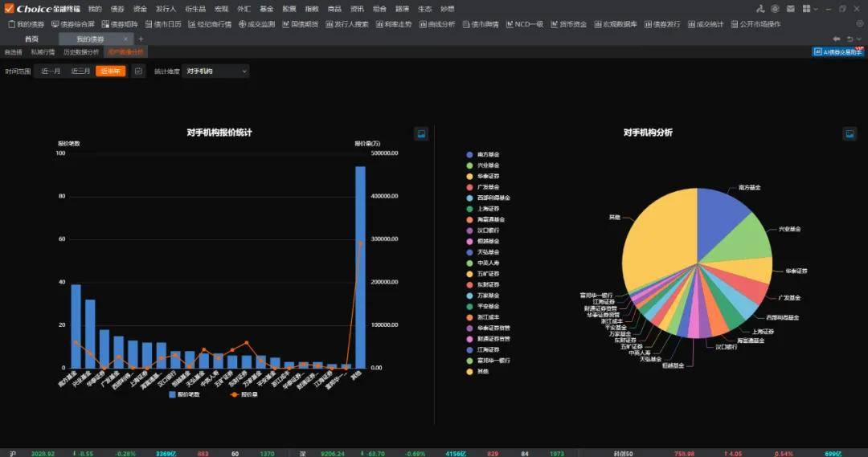Viewport: 868px width, 457px height.
Task: Click 3028.92 index value in status bar
Action: [x=43, y=454]
